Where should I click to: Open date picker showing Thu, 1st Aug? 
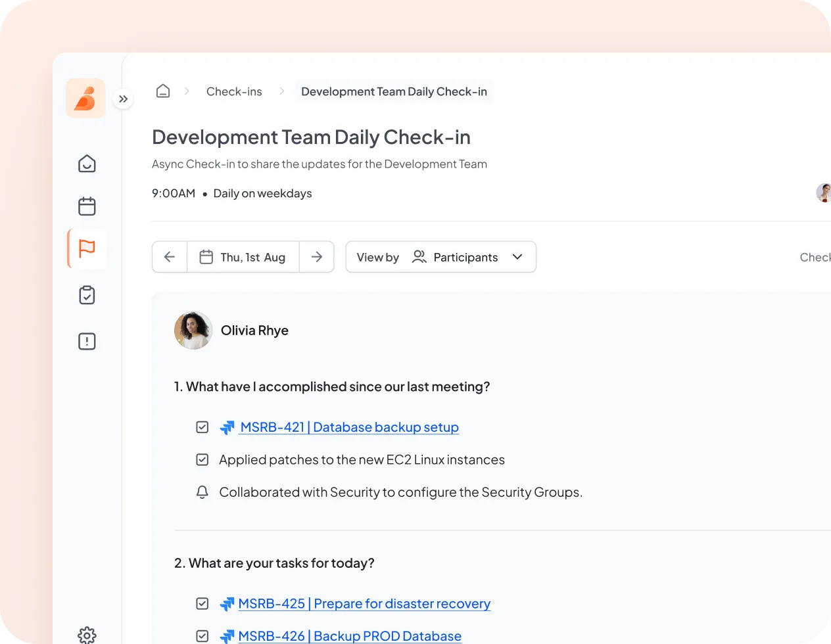243,257
